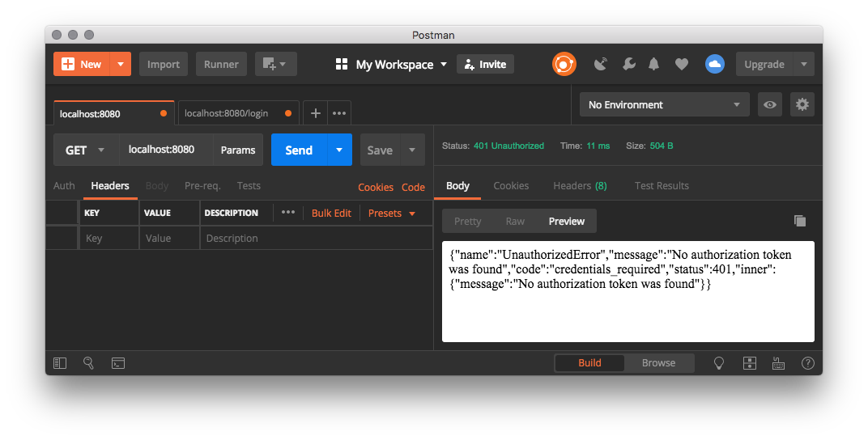Click the Params button
This screenshot has width=868, height=440.
pyautogui.click(x=238, y=150)
